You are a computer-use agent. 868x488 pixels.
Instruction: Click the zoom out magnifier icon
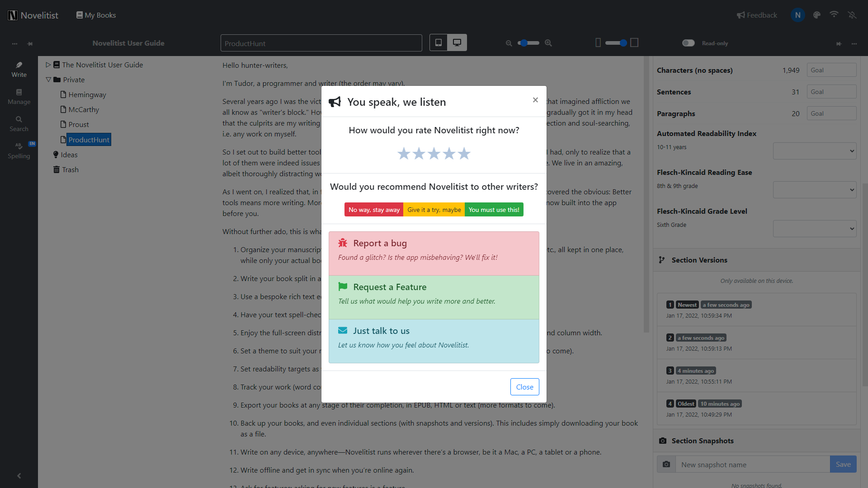pos(509,43)
